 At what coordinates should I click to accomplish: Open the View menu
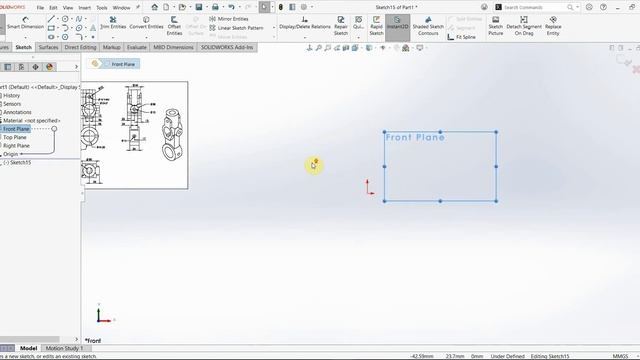(x=68, y=7)
